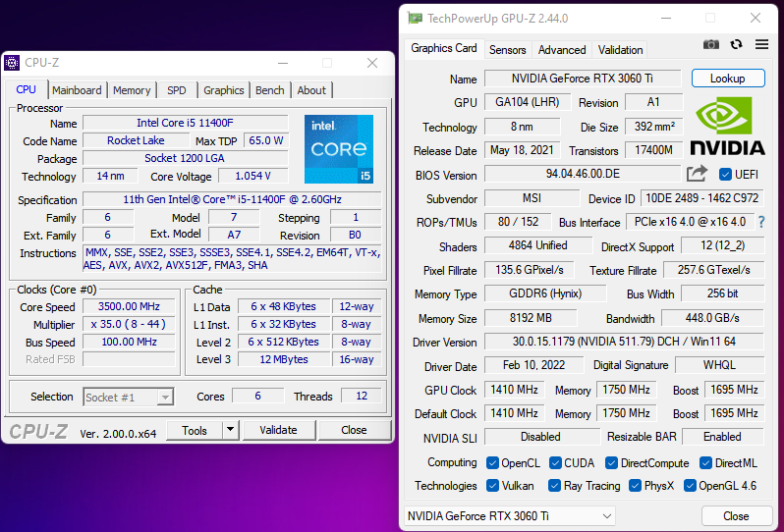
Task: Click the Package value Socket 1200 LGA
Action: (x=186, y=158)
